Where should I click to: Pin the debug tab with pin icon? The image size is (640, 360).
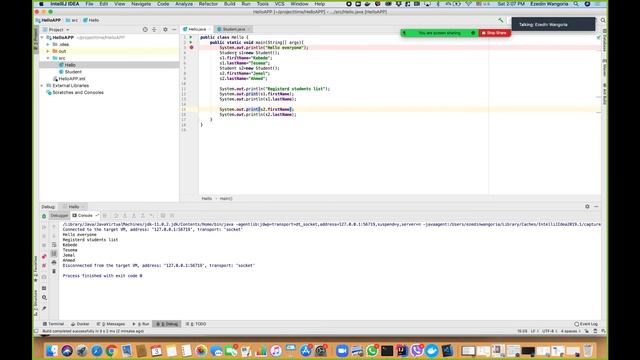click(44, 308)
